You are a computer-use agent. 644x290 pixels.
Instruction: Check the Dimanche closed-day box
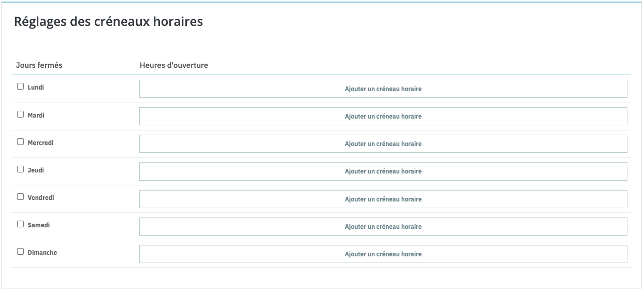tap(21, 252)
